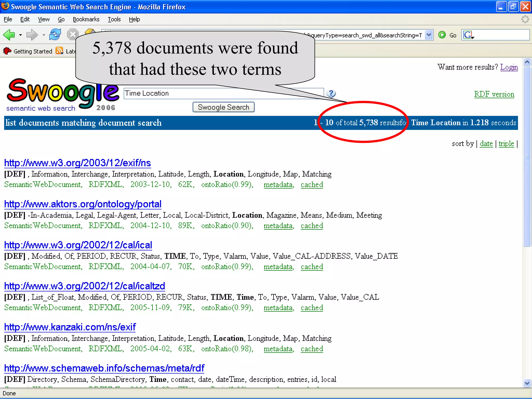
Task: View metadata for the icaltzd result
Action: [278, 308]
